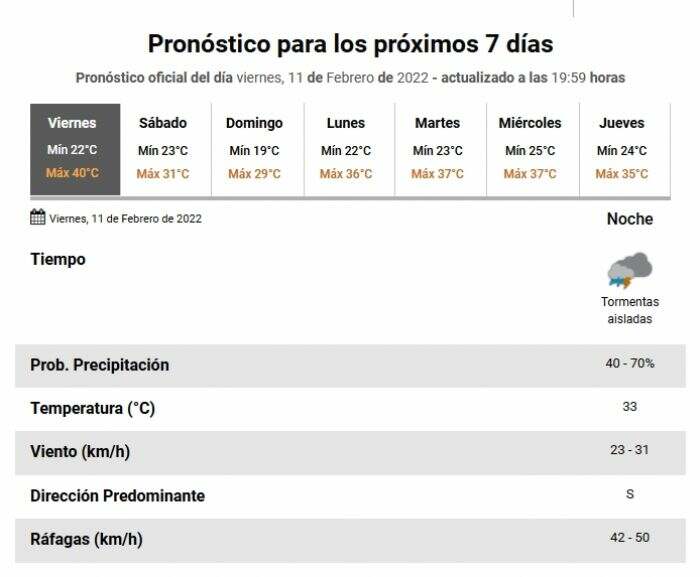This screenshot has width=700, height=577.
Task: Select the 42 - 50 gusts value
Action: (x=629, y=537)
